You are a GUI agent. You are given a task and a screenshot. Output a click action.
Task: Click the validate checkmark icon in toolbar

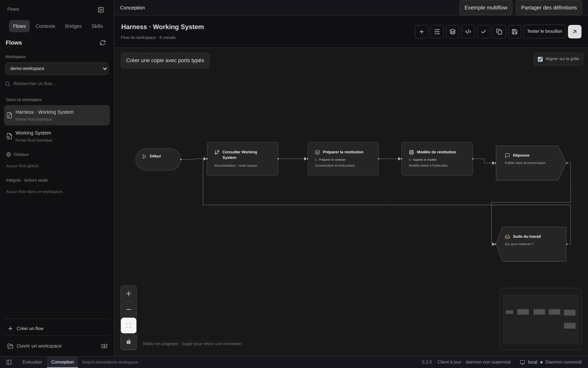pyautogui.click(x=483, y=32)
